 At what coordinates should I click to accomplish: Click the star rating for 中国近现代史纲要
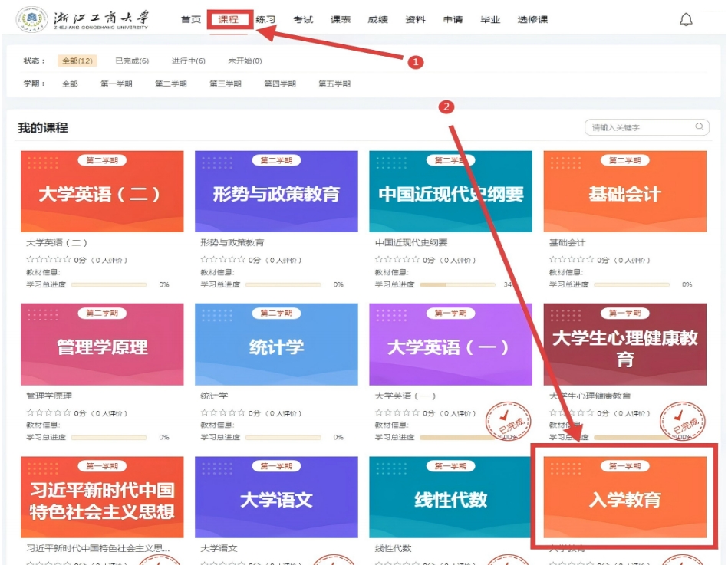click(397, 259)
